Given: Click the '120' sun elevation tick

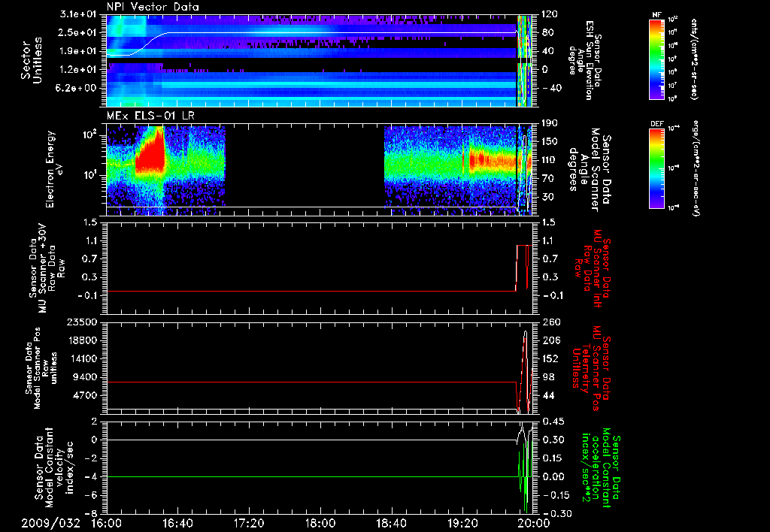Looking at the screenshot, I should tap(550, 14).
